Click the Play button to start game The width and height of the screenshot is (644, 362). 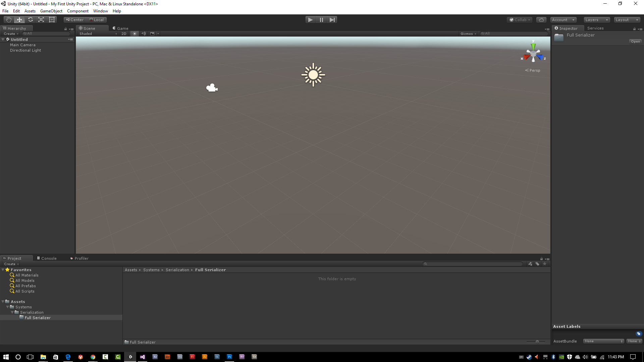click(311, 19)
